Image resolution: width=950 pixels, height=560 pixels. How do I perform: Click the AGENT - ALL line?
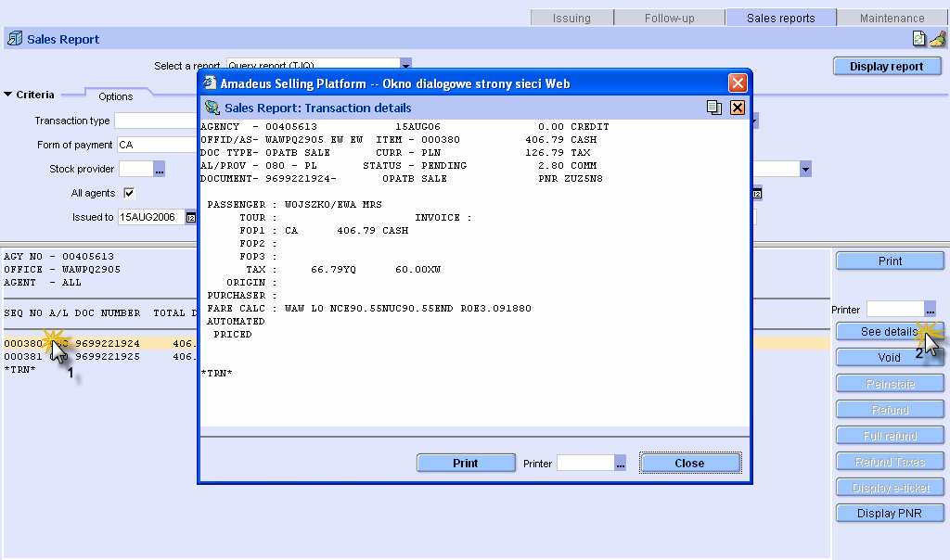click(x=43, y=282)
